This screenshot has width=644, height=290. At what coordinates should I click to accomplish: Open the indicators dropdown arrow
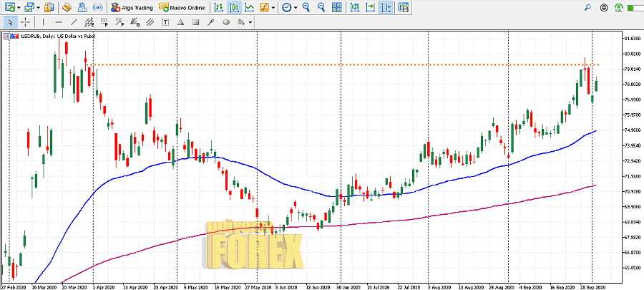[x=273, y=7]
